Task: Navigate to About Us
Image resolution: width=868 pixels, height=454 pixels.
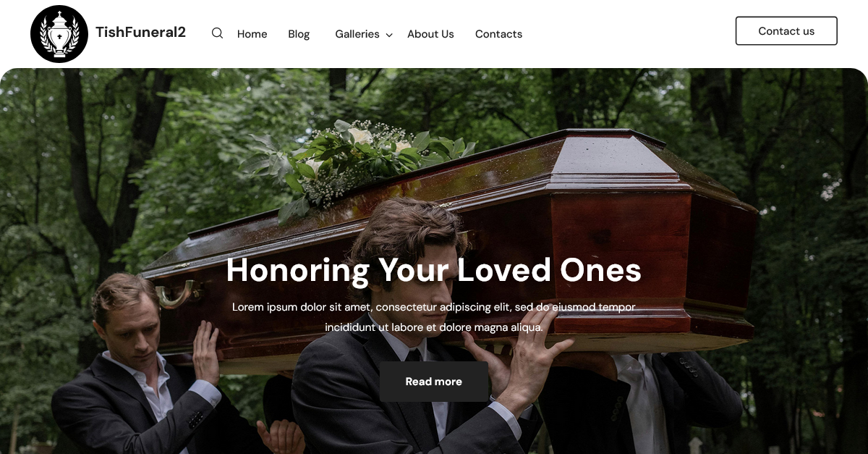Action: click(x=430, y=34)
